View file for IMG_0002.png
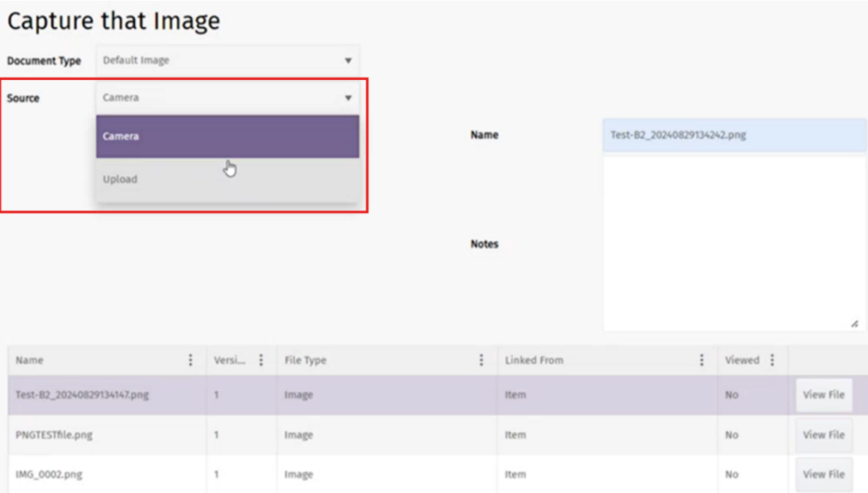The width and height of the screenshot is (868, 493). click(824, 474)
